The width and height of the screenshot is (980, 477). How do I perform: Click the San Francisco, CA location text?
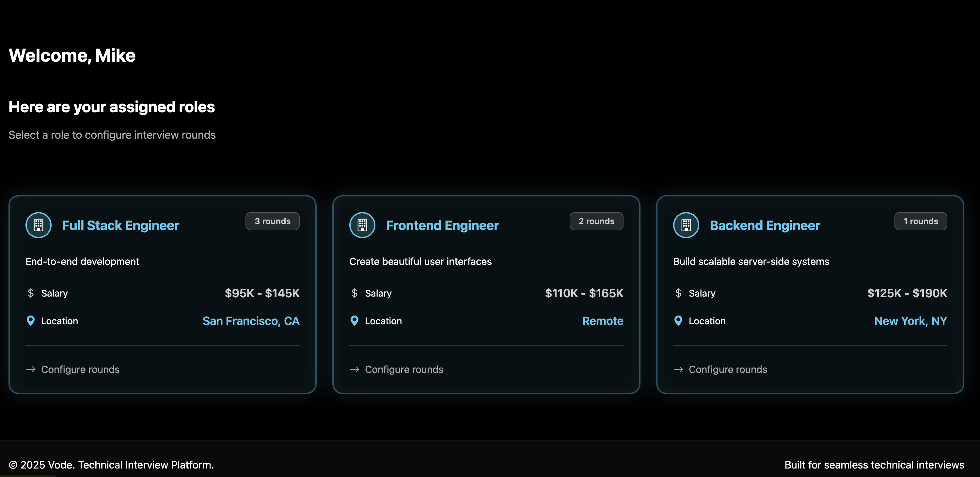click(x=251, y=321)
